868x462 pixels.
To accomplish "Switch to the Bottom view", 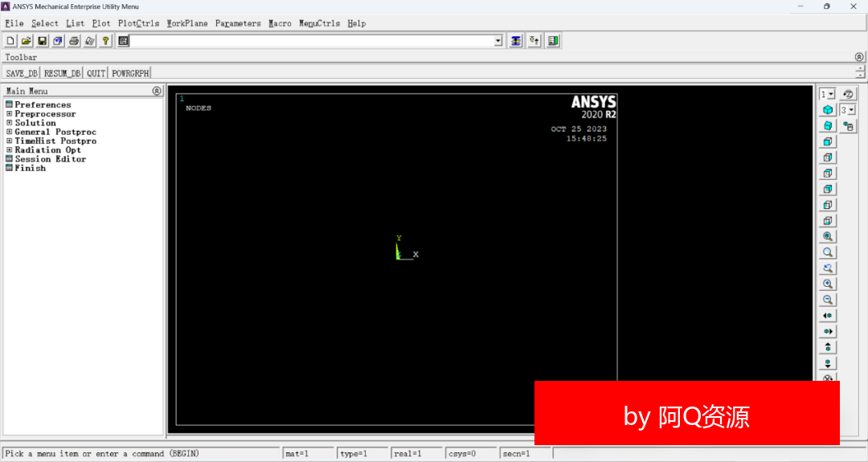I will pos(828,221).
